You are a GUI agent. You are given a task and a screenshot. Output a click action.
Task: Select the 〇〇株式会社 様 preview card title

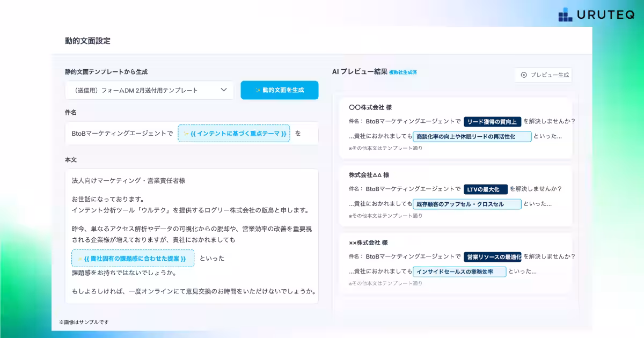[370, 107]
